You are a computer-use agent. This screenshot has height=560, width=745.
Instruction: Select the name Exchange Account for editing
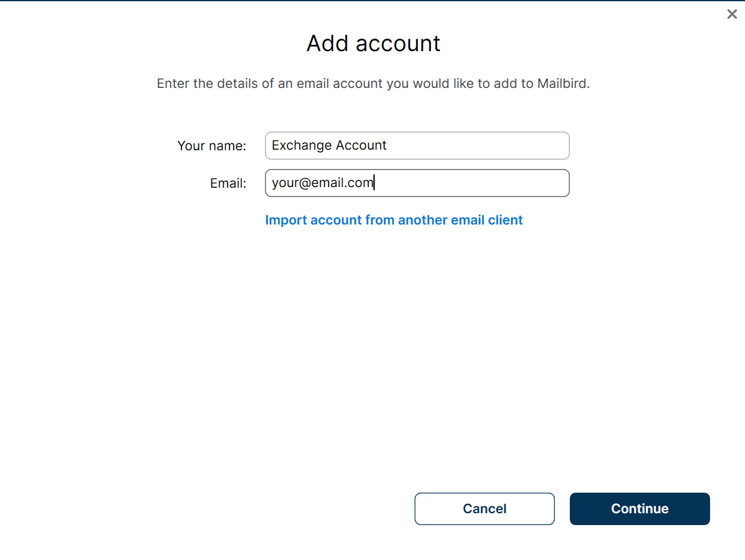click(329, 145)
